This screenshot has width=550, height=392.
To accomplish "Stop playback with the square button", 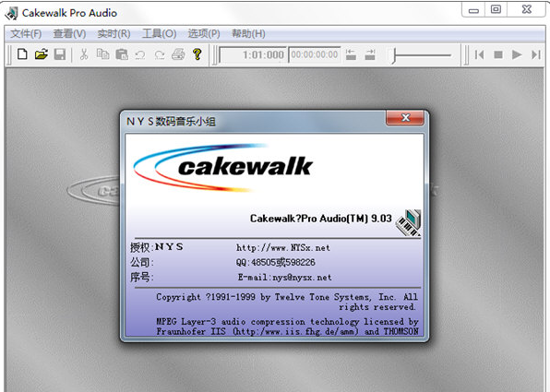I will pyautogui.click(x=498, y=54).
